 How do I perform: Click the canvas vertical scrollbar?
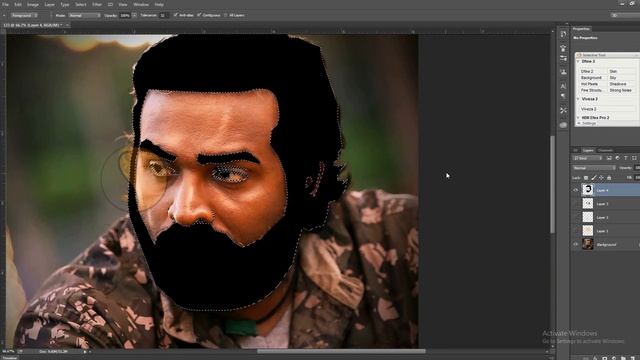(552, 184)
